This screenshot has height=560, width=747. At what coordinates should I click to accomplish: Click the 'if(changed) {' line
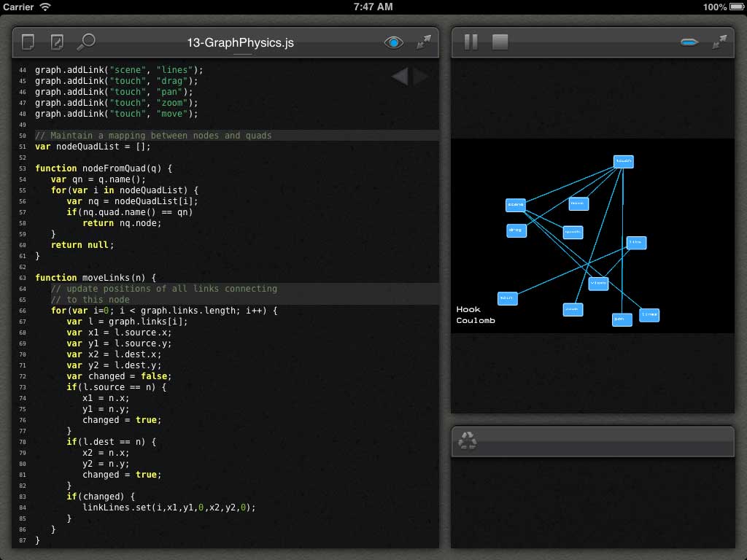[101, 497]
